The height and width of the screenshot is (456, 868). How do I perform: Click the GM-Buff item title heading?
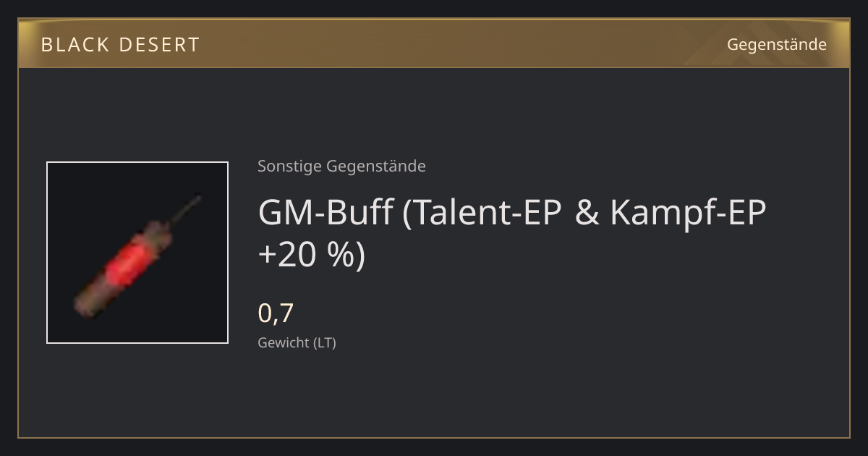(511, 233)
